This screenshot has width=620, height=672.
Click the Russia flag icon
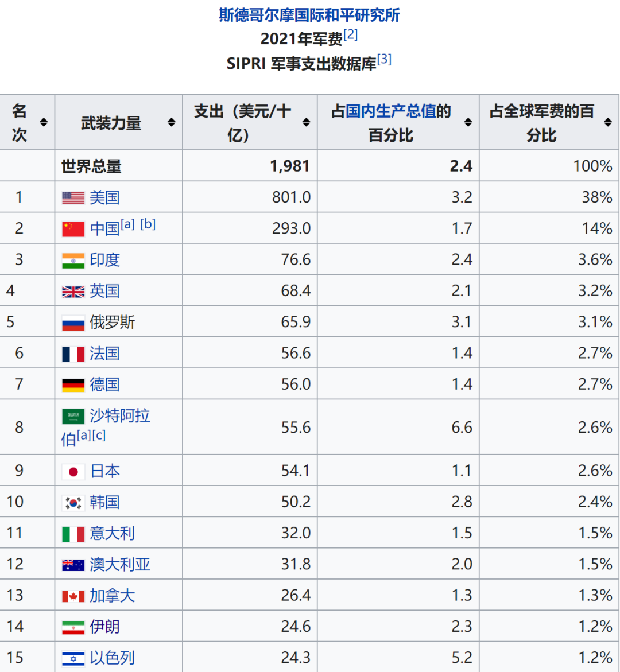[x=73, y=323]
